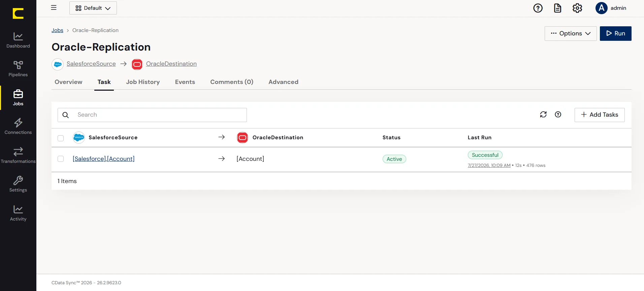Open the documentation file icon

pos(558,8)
